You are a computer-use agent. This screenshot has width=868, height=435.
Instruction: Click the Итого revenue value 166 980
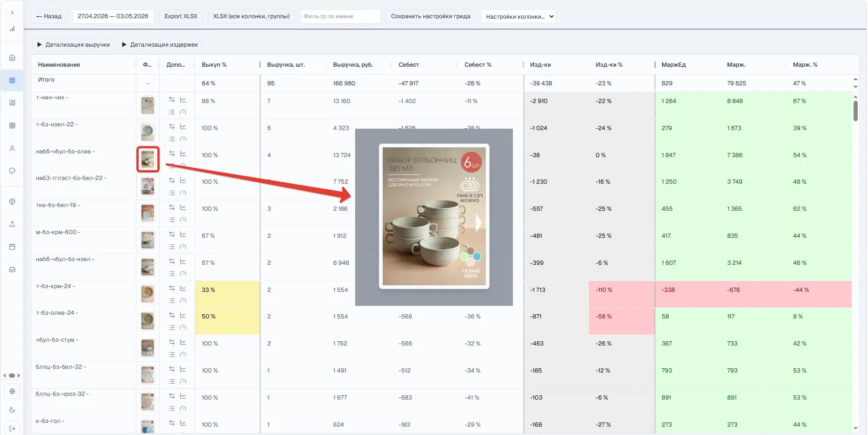(344, 83)
